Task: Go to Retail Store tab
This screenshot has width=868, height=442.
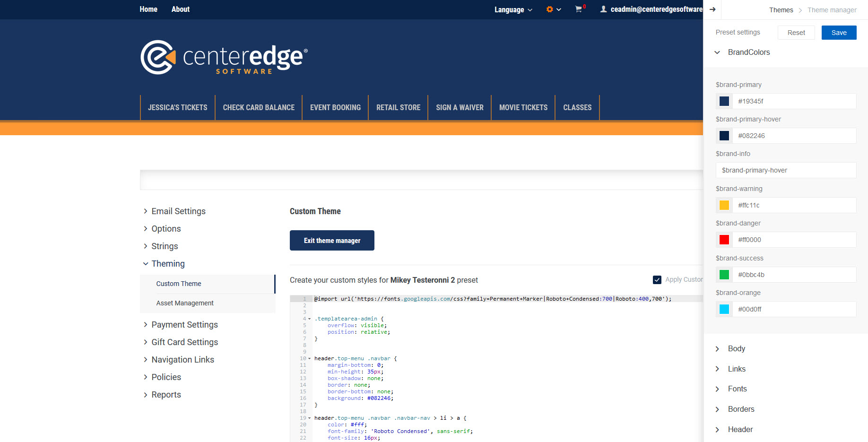Action: coord(398,107)
